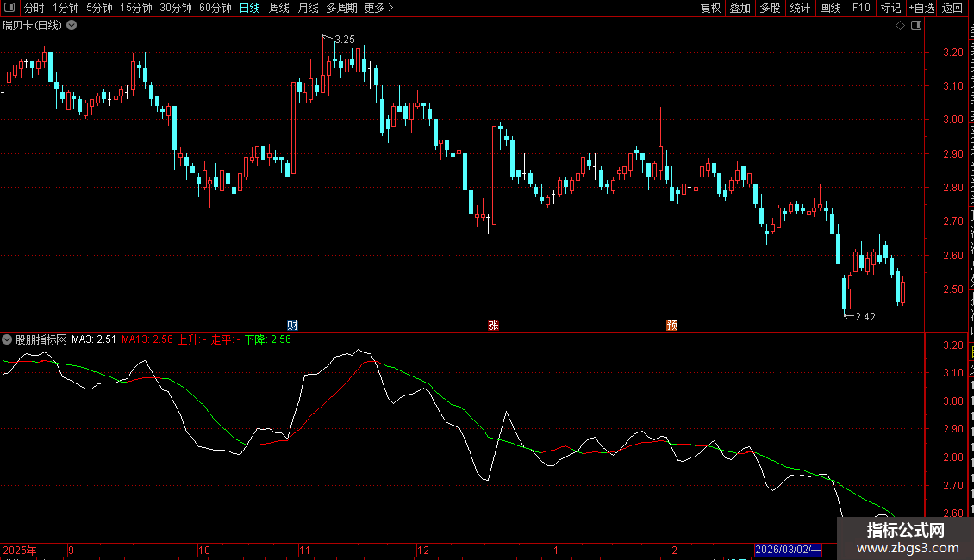974x560 pixels.
Task: Switch to 周线 weekly chart
Action: coord(279,8)
